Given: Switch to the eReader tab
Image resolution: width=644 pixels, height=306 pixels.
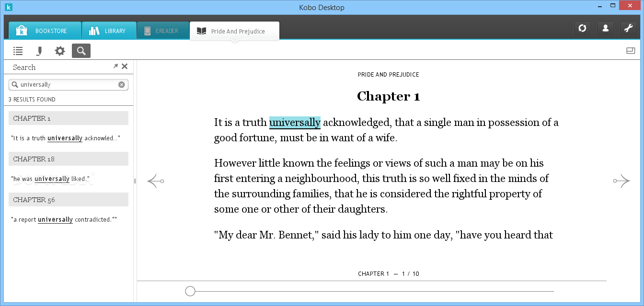Looking at the screenshot, I should [x=163, y=31].
